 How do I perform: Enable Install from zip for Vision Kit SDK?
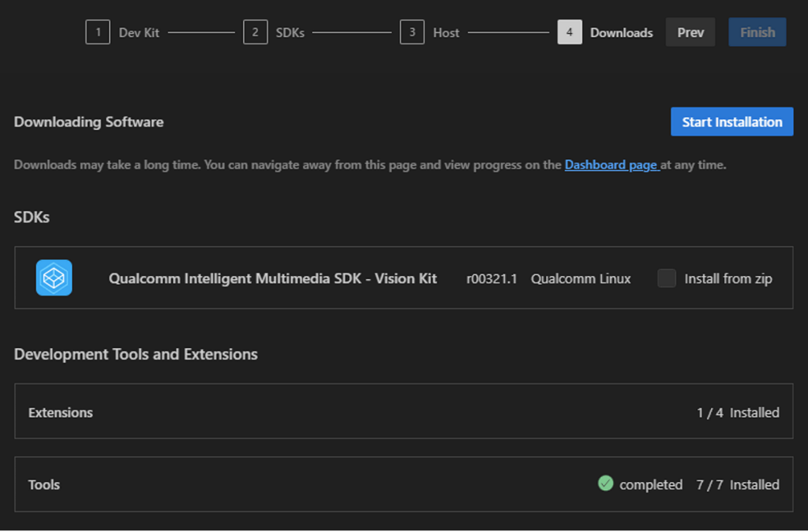[x=667, y=278]
